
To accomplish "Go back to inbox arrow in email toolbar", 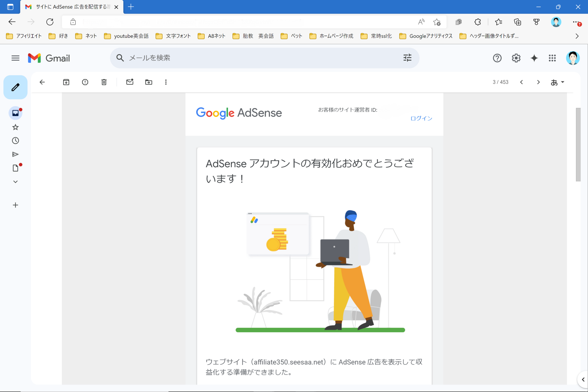I will point(42,82).
